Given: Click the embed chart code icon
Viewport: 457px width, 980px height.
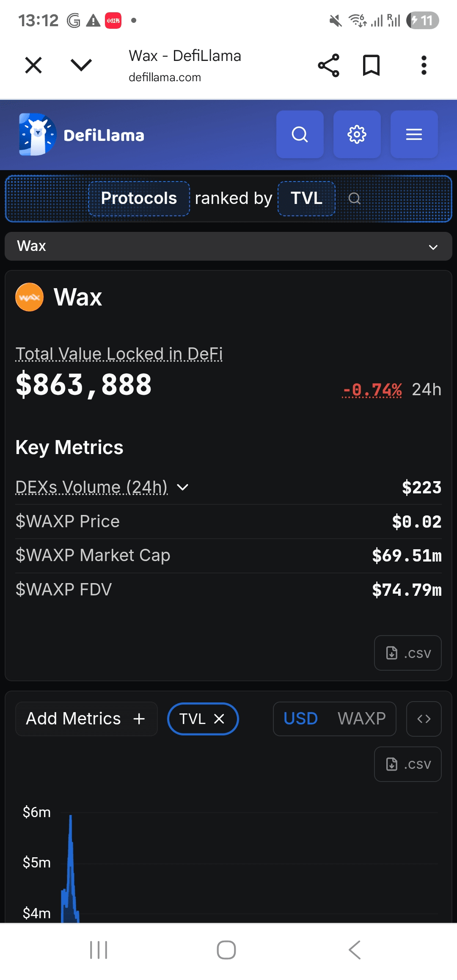Looking at the screenshot, I should 424,719.
